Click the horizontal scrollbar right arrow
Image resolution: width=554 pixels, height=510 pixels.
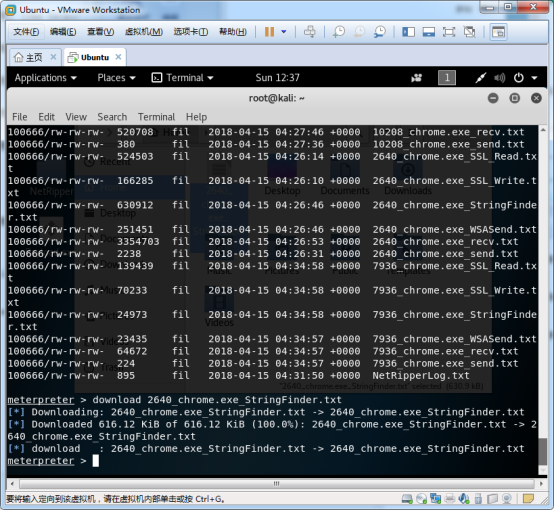click(x=541, y=483)
